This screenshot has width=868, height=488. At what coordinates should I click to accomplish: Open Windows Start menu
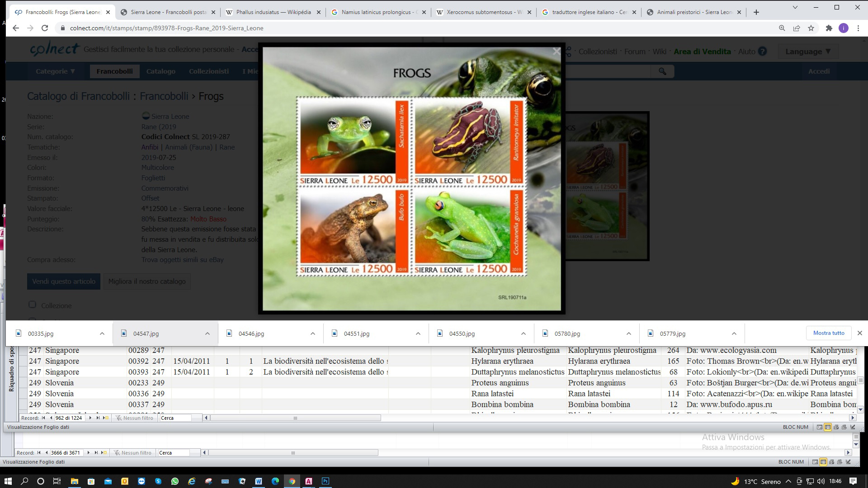pos(8,481)
